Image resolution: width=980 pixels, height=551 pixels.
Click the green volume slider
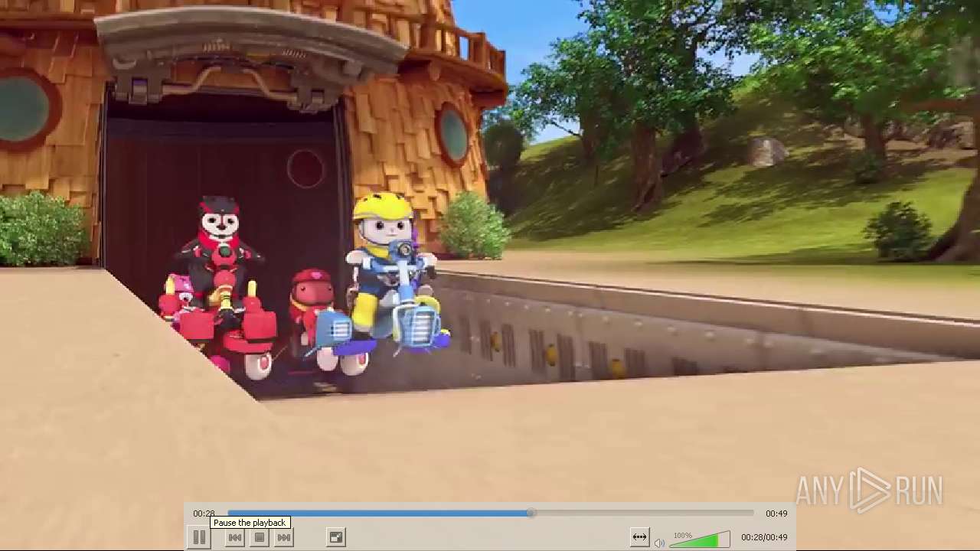pos(700,540)
